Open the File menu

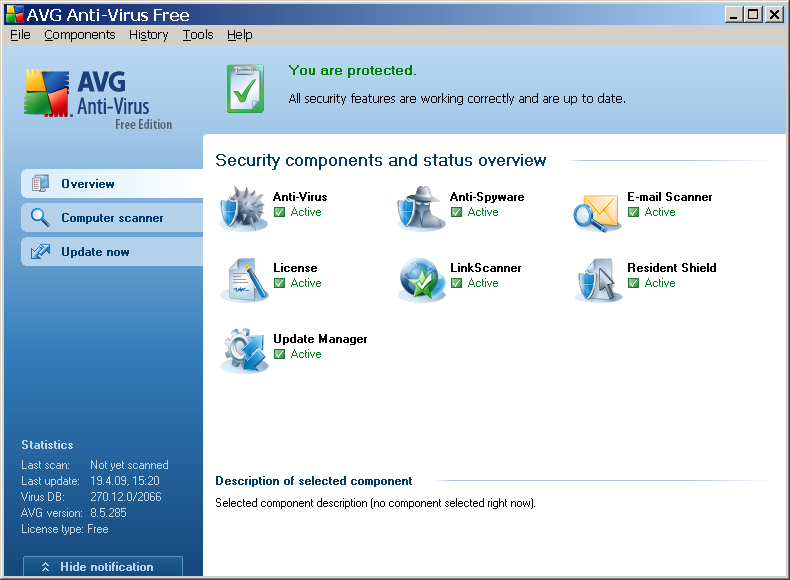(x=20, y=35)
